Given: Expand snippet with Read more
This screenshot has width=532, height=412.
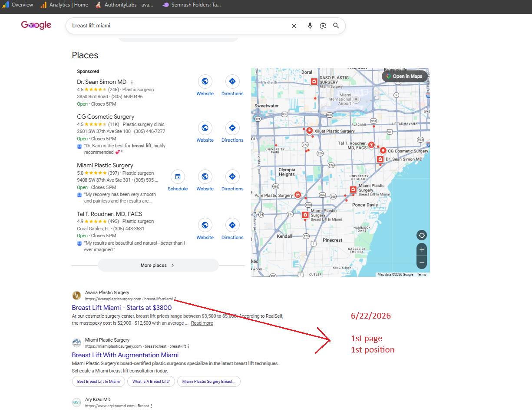Looking at the screenshot, I should point(202,323).
